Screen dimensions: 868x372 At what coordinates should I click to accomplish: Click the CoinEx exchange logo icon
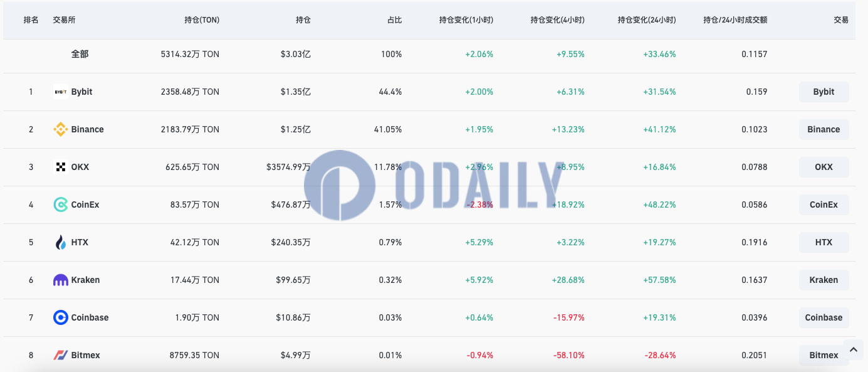click(61, 205)
